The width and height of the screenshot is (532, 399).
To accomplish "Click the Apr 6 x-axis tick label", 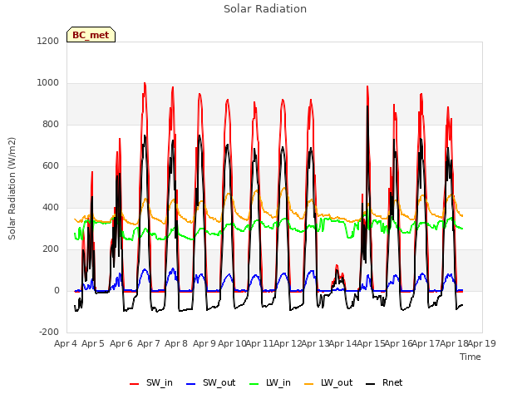I will 121,343.
